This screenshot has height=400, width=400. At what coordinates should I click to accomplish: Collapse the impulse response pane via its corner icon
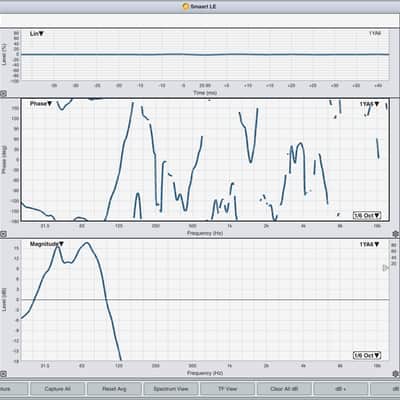point(3,94)
